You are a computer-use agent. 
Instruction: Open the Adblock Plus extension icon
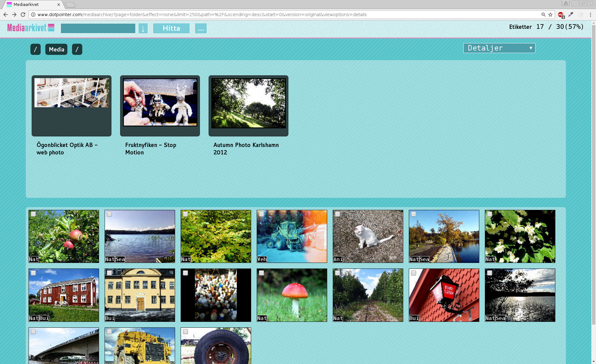[561, 15]
